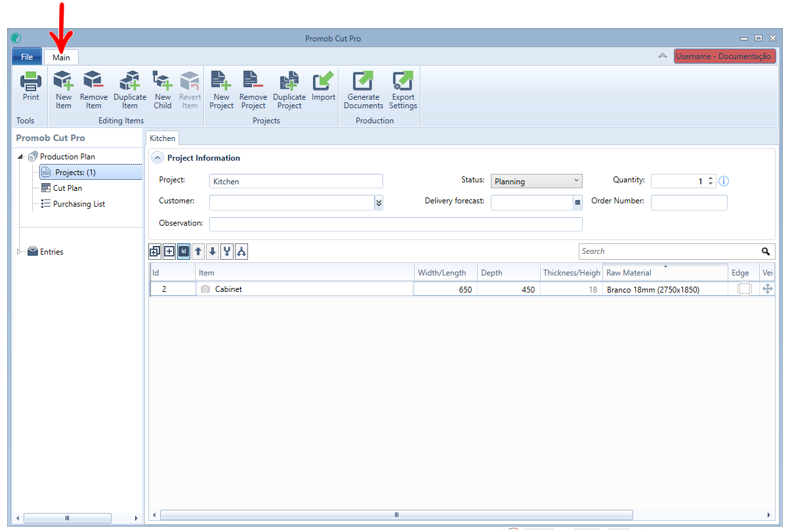Open the Customer dropdown arrow

(379, 203)
